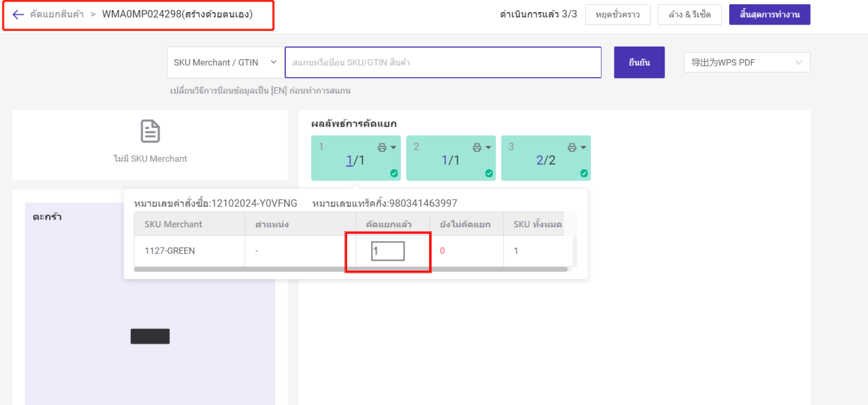Click the back arrow next to คัดแยกสินค้า
Image resolution: width=868 pixels, height=405 pixels.
click(18, 14)
